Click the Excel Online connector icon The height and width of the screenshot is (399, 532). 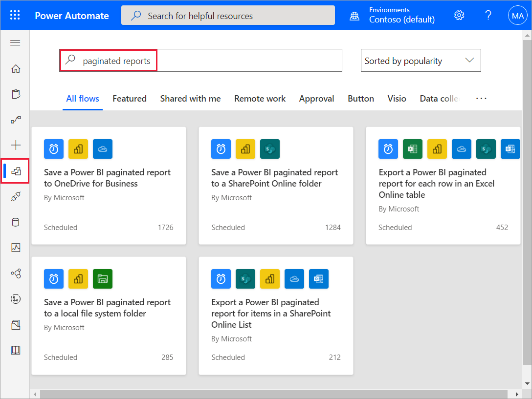click(412, 149)
